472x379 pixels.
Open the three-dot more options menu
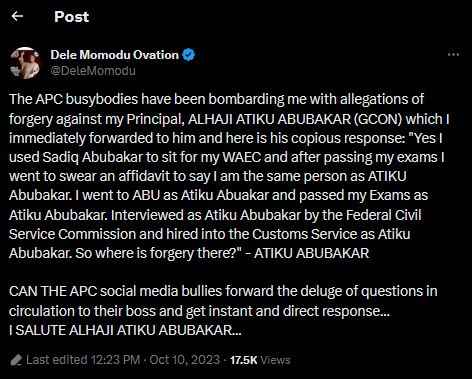click(453, 55)
